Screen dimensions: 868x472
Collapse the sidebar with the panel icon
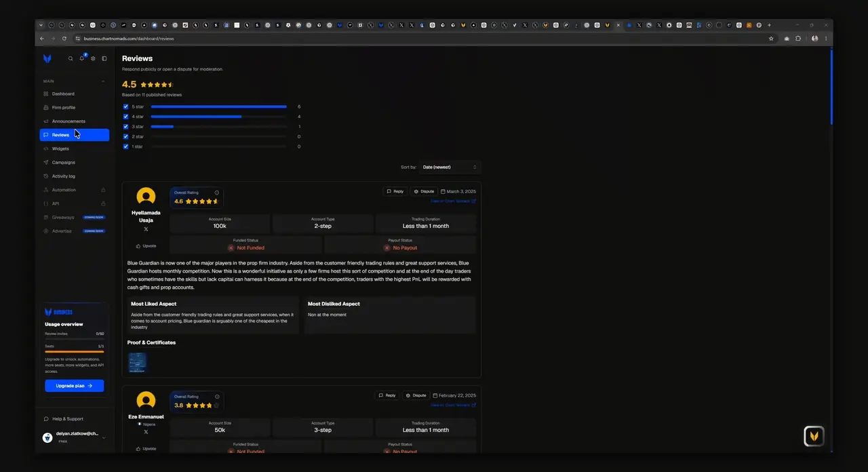(104, 59)
